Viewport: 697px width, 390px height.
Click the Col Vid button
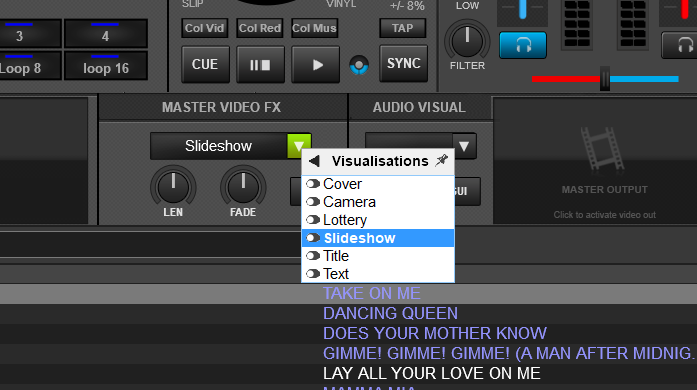(204, 28)
